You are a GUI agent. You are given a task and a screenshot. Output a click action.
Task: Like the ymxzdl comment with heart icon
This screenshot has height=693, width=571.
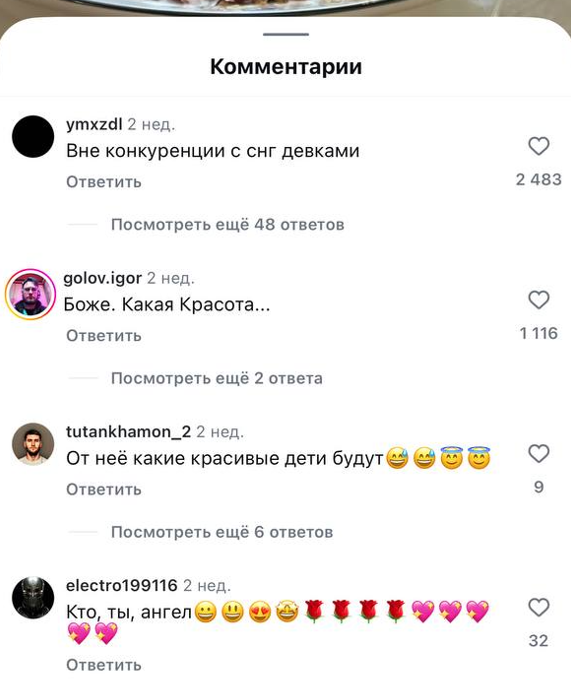click(x=539, y=146)
